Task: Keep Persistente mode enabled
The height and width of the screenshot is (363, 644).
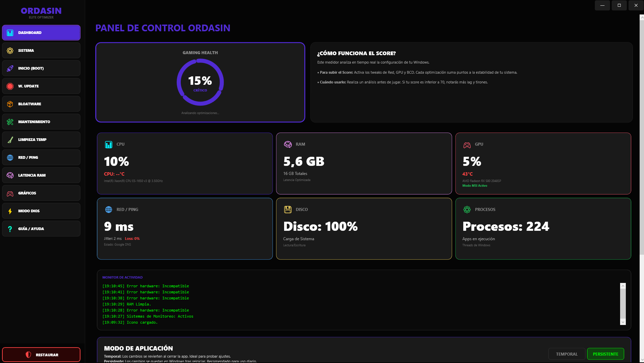Action: point(606,354)
